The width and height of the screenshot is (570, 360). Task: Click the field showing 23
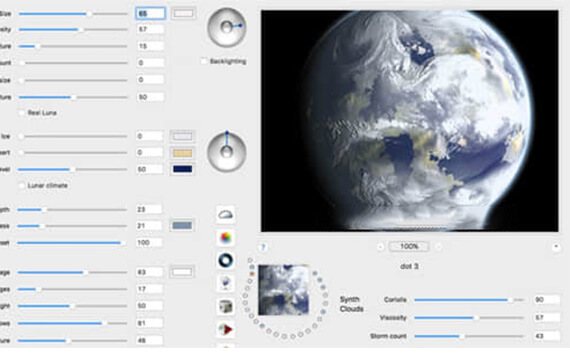point(149,209)
